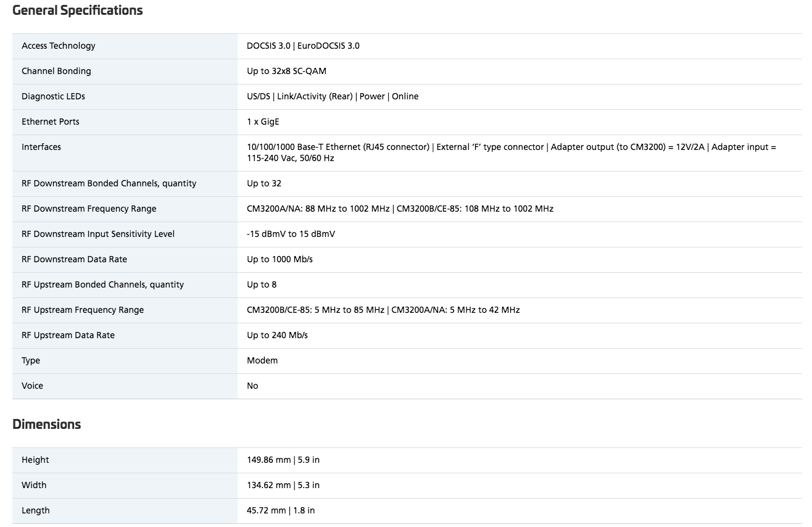The width and height of the screenshot is (812, 527).
Task: Select RF Upstream Frequency Range label
Action: pos(83,310)
